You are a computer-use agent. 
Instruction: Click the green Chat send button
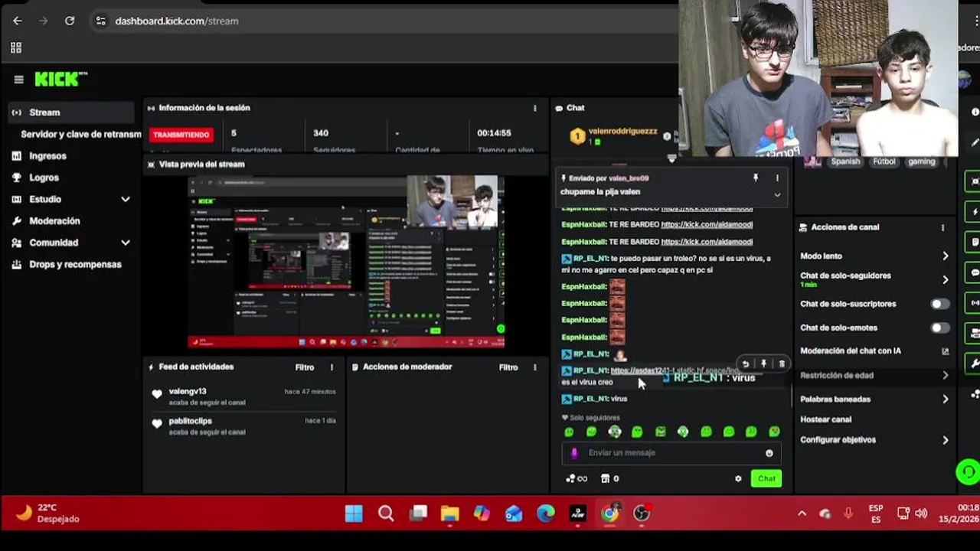point(766,479)
